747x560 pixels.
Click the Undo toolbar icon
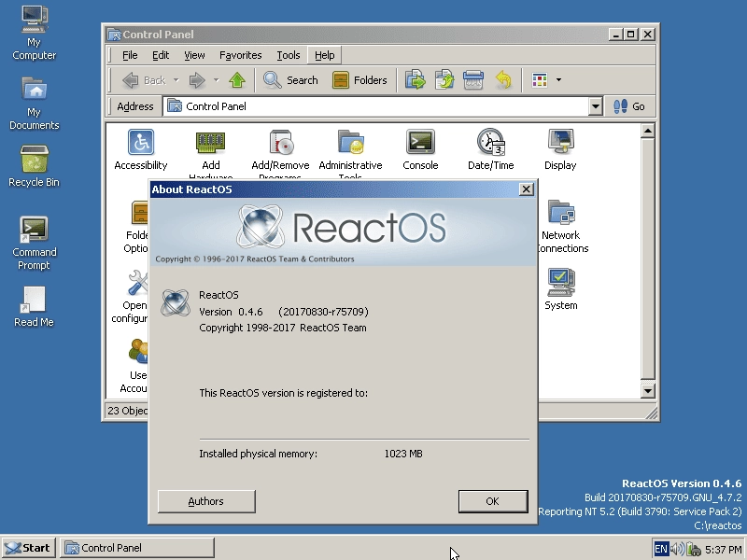(x=503, y=80)
